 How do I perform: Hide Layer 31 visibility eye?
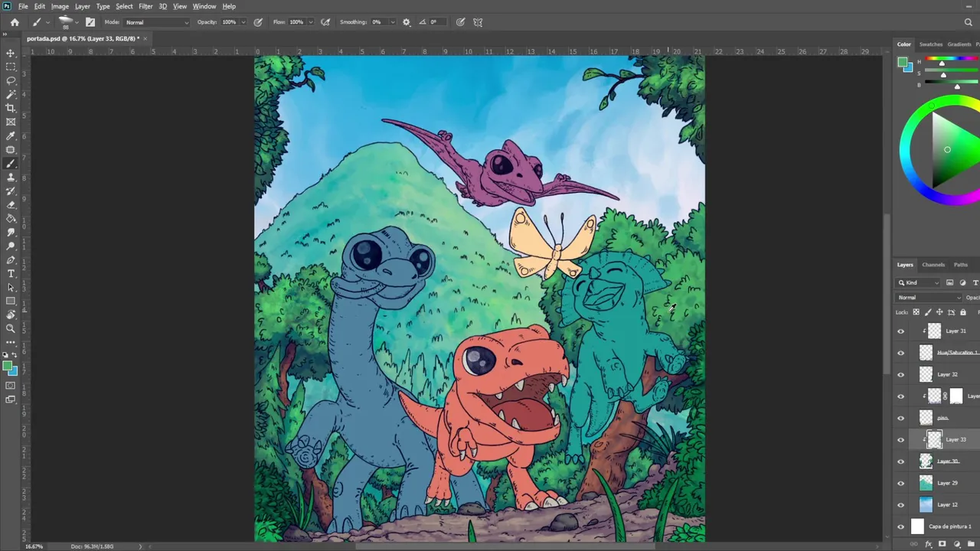(x=900, y=331)
